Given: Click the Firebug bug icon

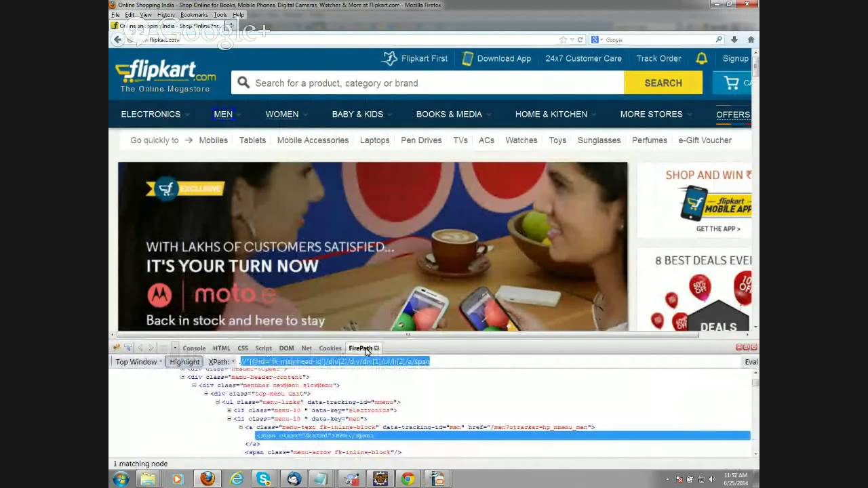Looking at the screenshot, I should pyautogui.click(x=117, y=348).
